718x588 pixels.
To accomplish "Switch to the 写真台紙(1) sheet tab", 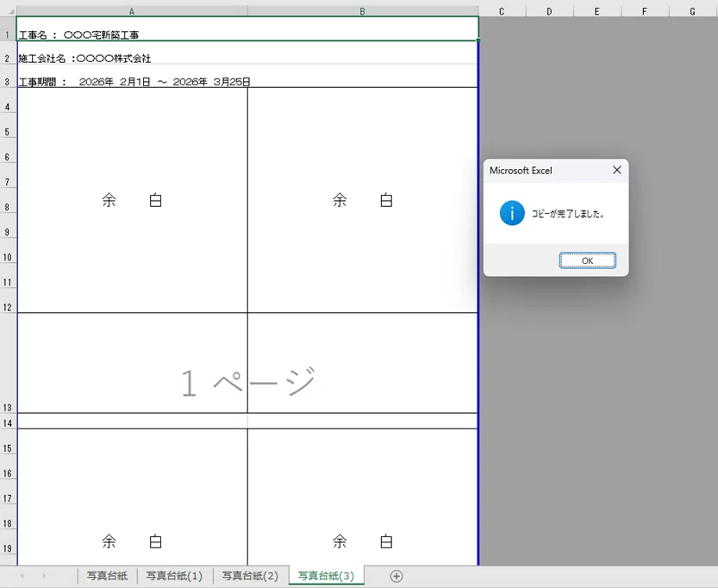I will tap(174, 576).
